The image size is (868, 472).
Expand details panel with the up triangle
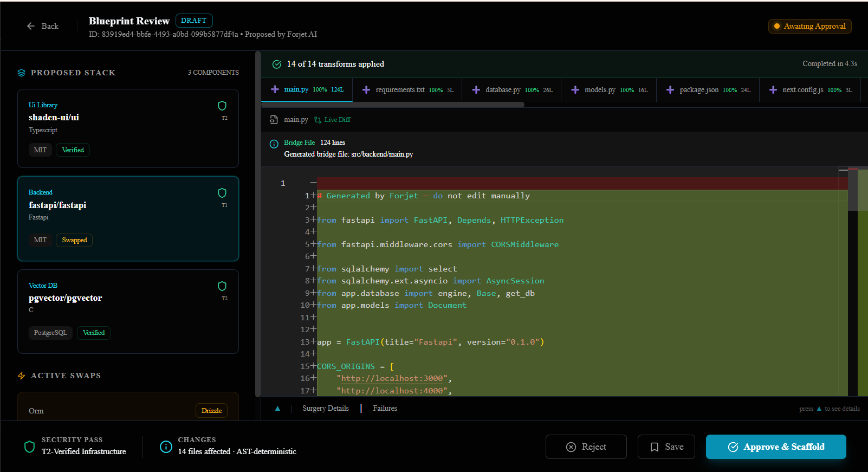(x=277, y=409)
